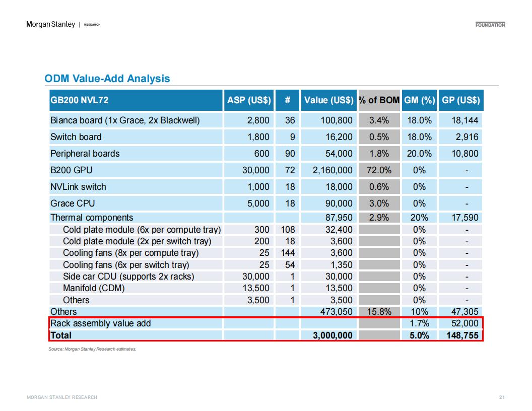Click the Side car CDU label
532x411 pixels.
point(128,277)
